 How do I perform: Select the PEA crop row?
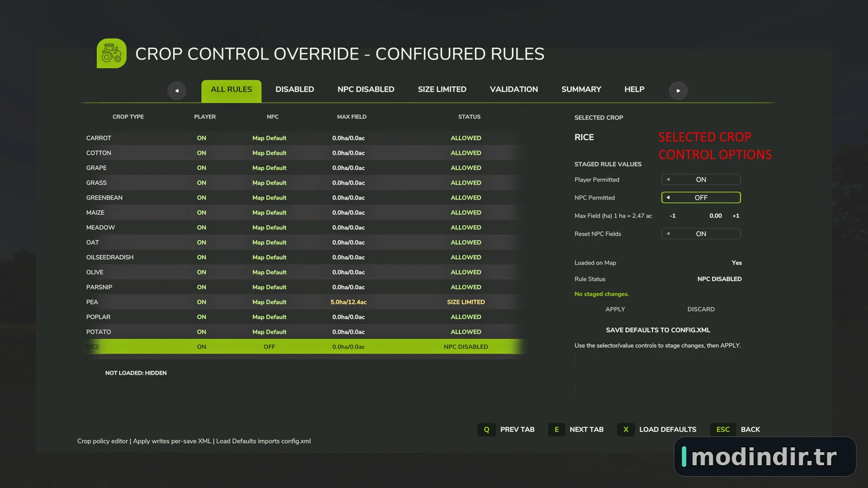tap(304, 302)
